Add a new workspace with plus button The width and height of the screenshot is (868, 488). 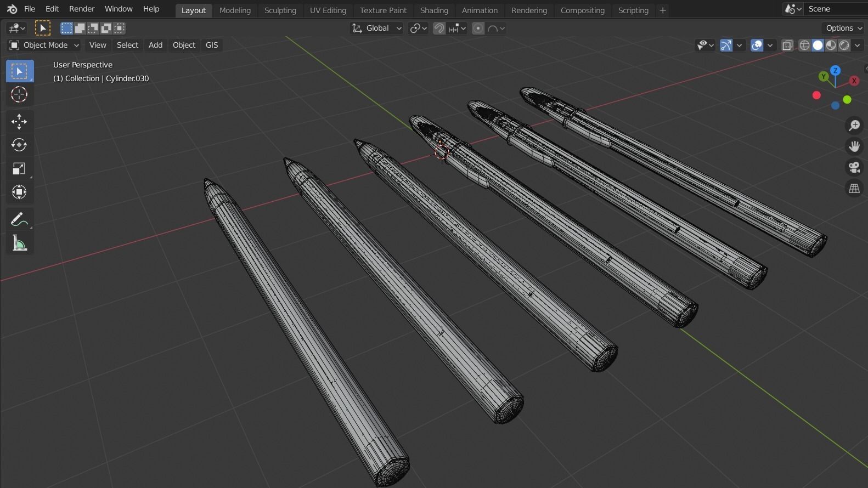662,10
